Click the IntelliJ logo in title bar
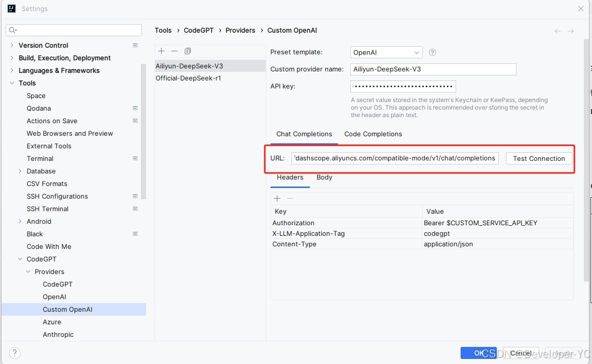592x364 pixels. pyautogui.click(x=12, y=9)
